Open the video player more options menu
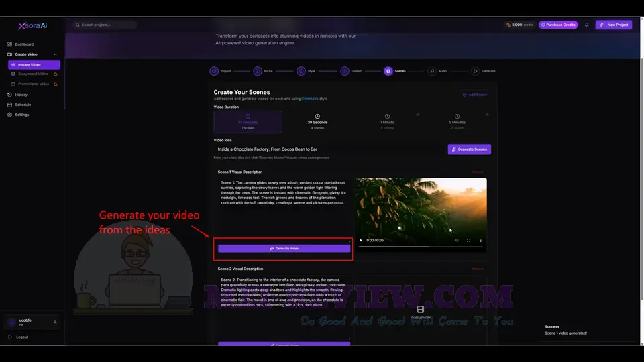 coord(480,241)
